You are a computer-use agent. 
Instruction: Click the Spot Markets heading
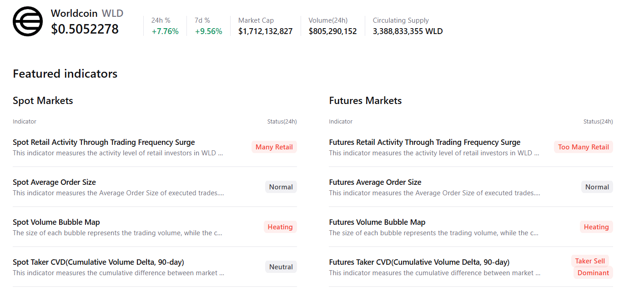(43, 100)
